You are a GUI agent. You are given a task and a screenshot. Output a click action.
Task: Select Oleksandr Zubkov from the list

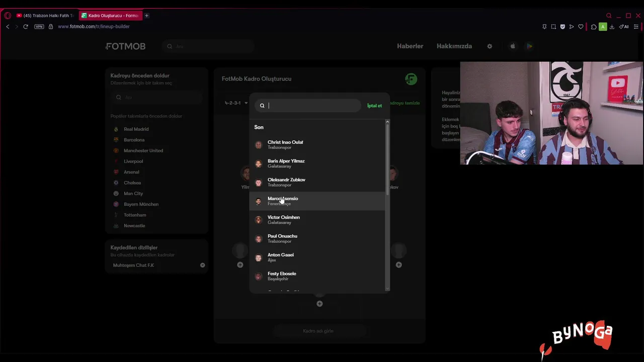[317, 182]
